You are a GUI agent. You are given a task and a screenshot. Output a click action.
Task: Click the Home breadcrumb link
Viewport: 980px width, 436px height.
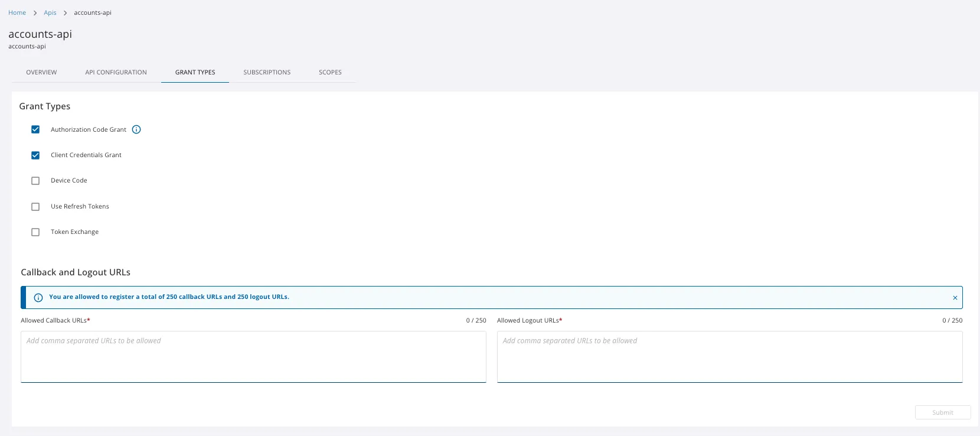point(17,12)
